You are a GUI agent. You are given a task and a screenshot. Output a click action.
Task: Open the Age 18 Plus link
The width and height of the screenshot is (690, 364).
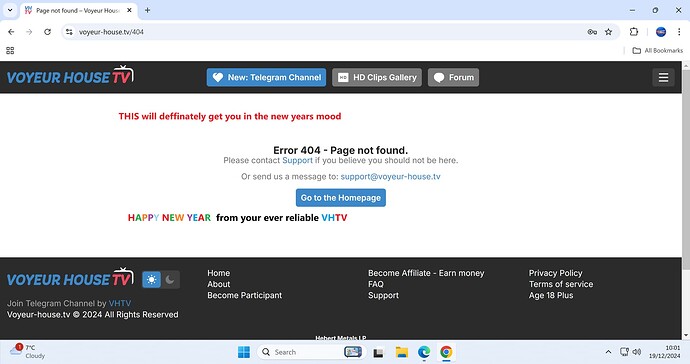(x=551, y=295)
